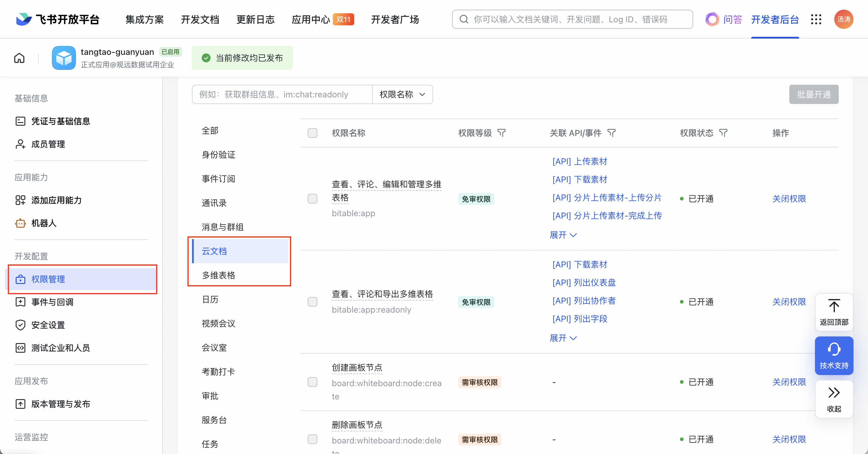Open the [API] 上传素材 link
The image size is (868, 454).
tap(580, 162)
